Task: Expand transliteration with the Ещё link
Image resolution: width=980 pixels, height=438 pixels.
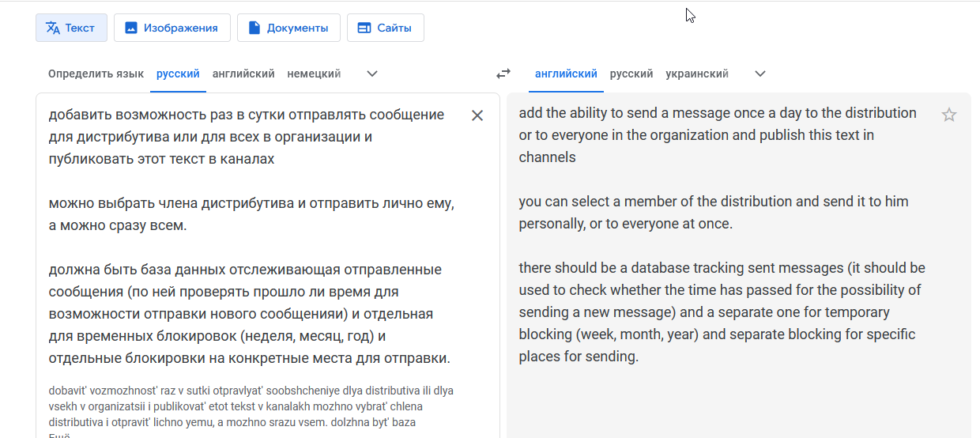Action: coord(60,436)
